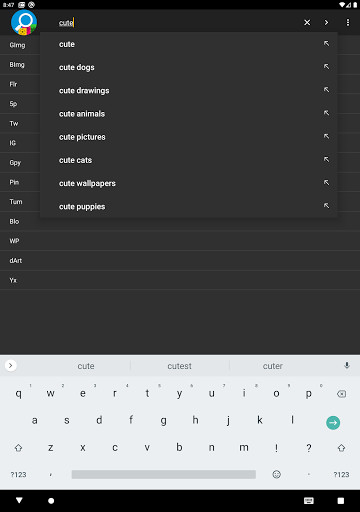Tap the keyboard switcher icon in navbar
This screenshot has height=512, width=360.
[309, 501]
